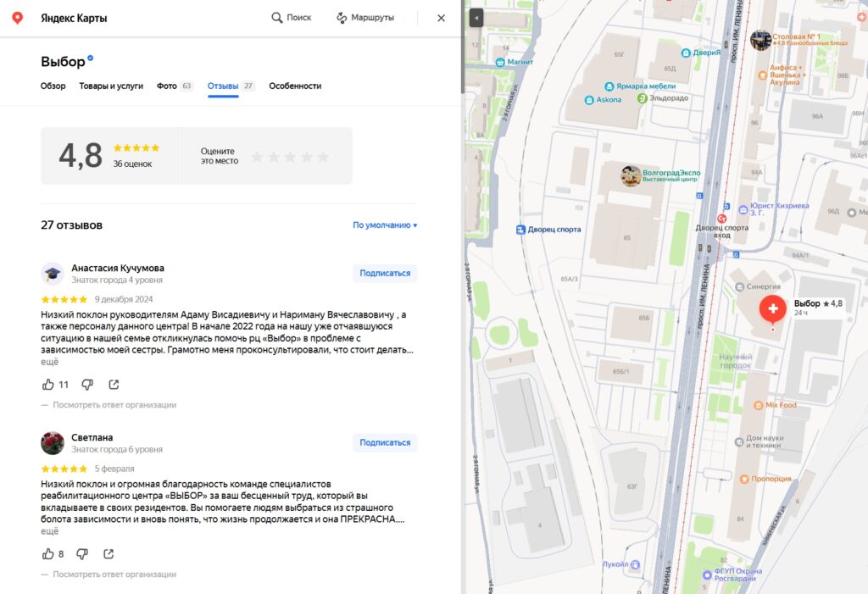868x594 pixels.
Task: Share Анастасия Кучумова's review
Action: (114, 384)
